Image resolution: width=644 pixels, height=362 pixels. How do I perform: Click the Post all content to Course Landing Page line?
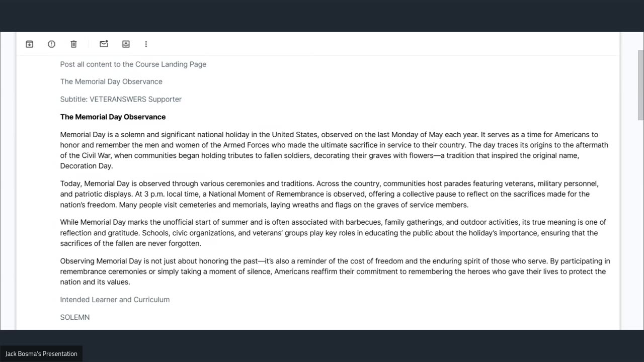[133, 64]
